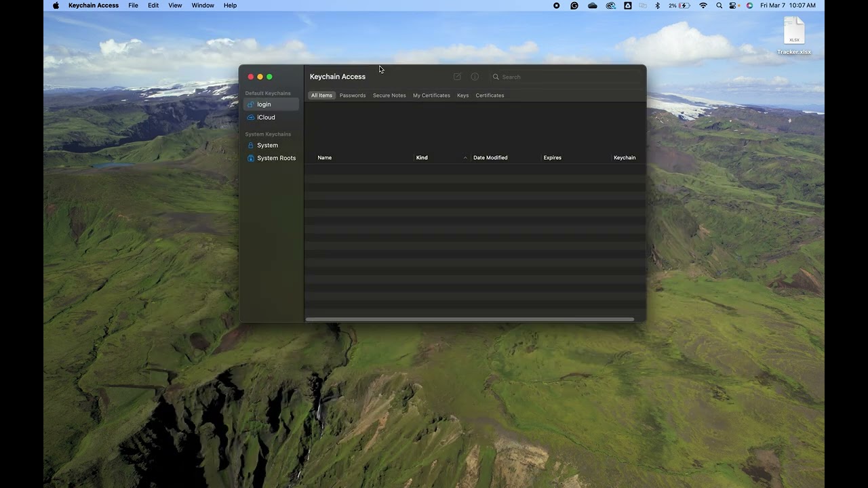Viewport: 868px width, 488px height.
Task: Click the Wi-Fi status icon
Action: coord(703,5)
